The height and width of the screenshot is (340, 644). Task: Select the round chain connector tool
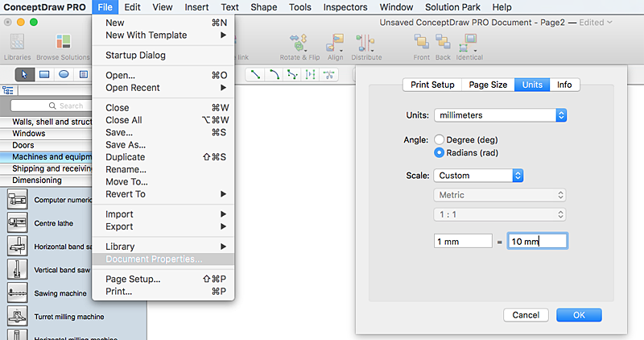coord(311,74)
